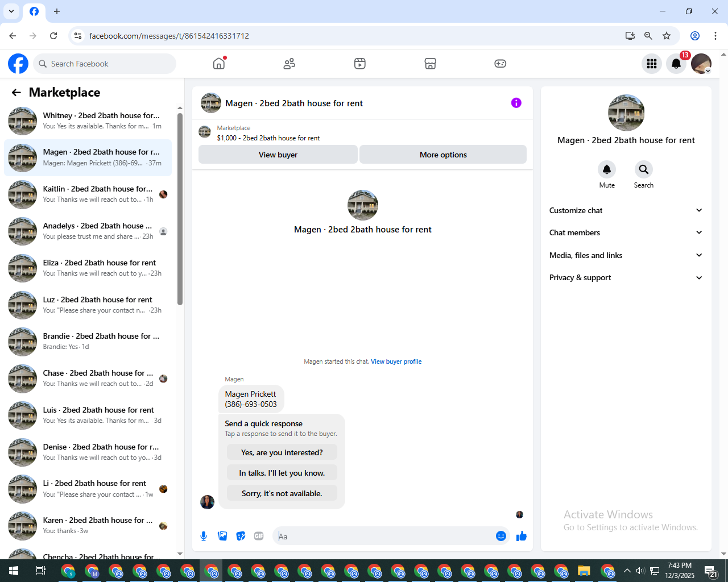This screenshot has width=728, height=582.
Task: Choose a GIF icon
Action: 259,536
